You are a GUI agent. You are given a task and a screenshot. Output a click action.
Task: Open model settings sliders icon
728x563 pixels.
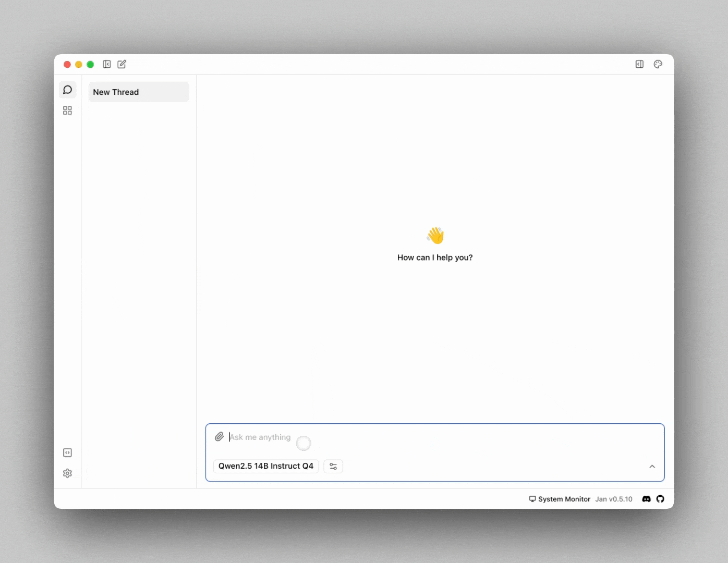(x=333, y=466)
